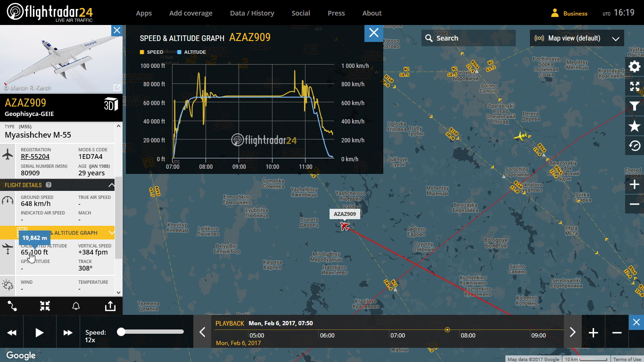The height and width of the screenshot is (362, 644).
Task: Open the 3D view for flight AZAZ909
Action: point(111,104)
